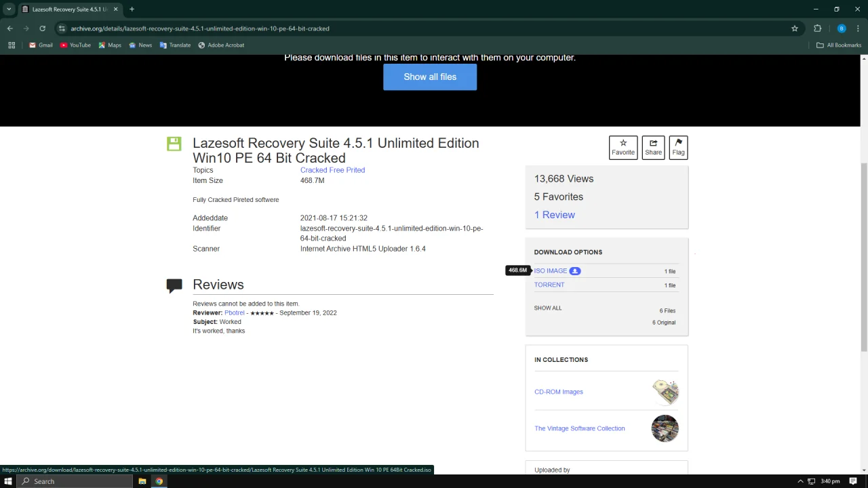Click the Favorite star button

point(623,147)
